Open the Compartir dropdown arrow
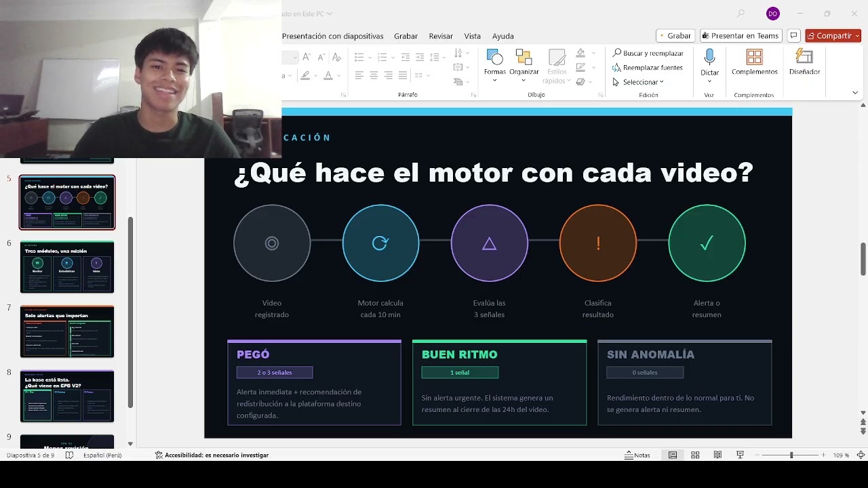 click(x=857, y=36)
